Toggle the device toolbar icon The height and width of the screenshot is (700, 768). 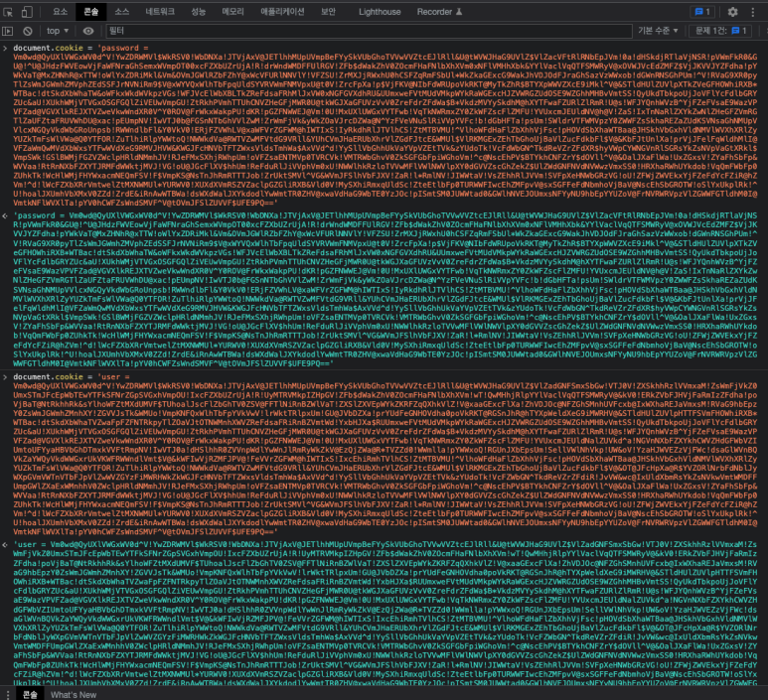click(x=27, y=12)
